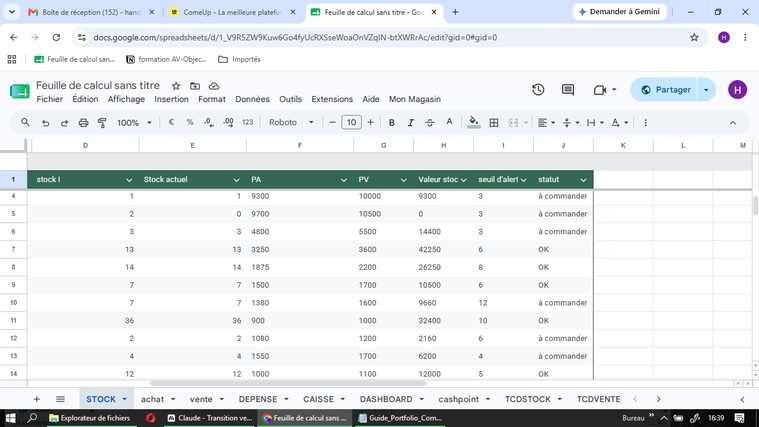Viewport: 759px width, 427px height.
Task: Start a Meet call from camera icon
Action: tap(600, 90)
